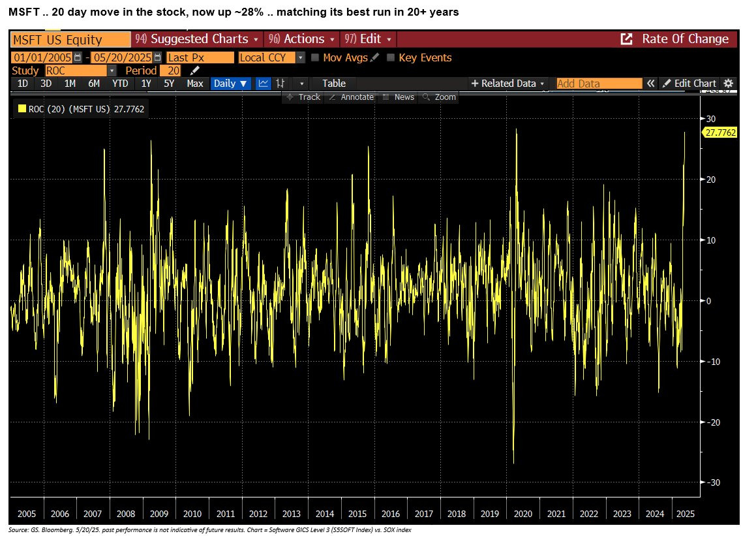Click the pop-out window icon near Rate Of Change
This screenshot has height=536, width=756.
(626, 39)
